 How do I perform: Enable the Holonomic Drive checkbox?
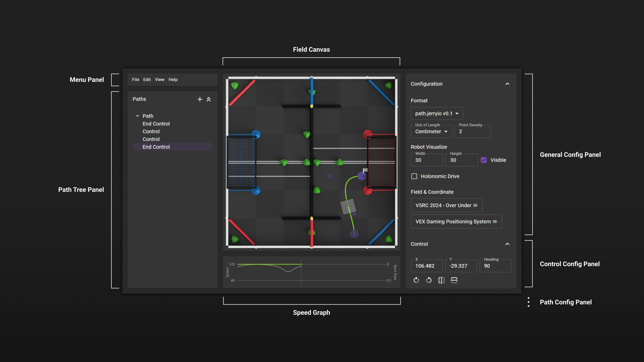(414, 176)
